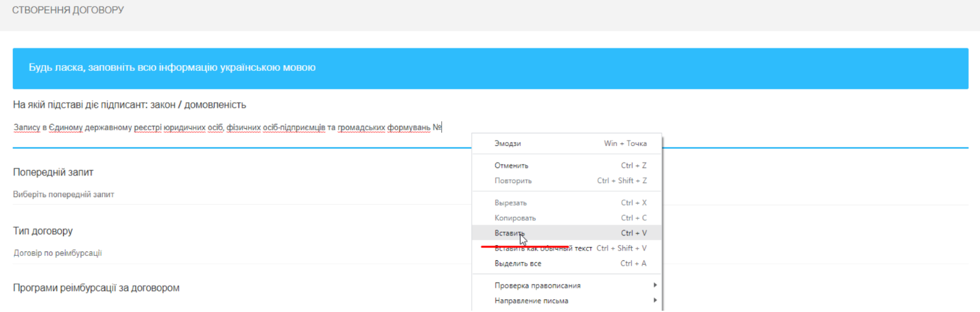Click Вставить to paste text

pos(510,233)
